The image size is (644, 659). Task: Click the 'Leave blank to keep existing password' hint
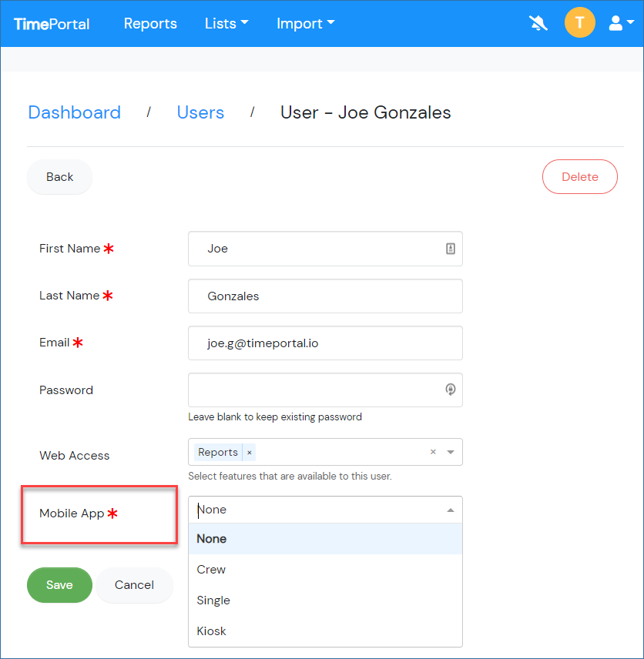(275, 417)
